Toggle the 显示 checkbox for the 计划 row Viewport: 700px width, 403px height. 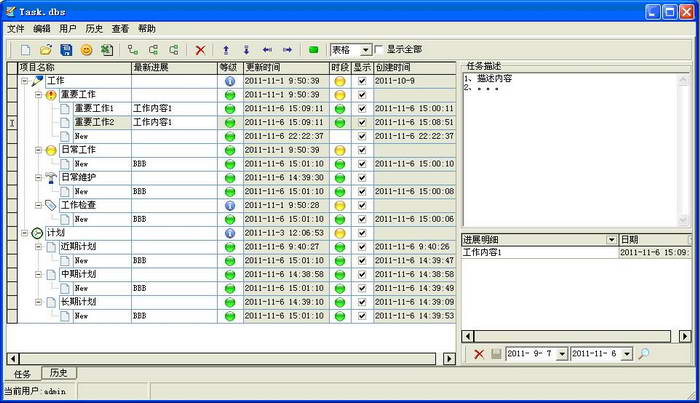361,233
